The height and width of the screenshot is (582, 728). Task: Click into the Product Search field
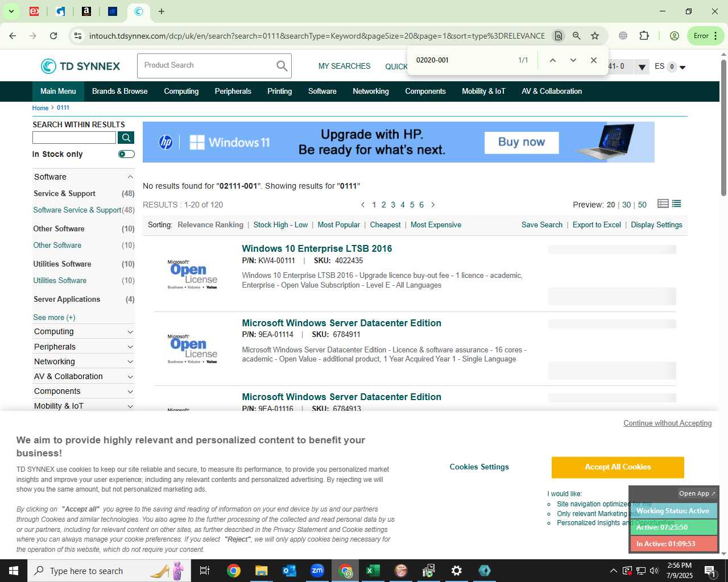click(x=206, y=66)
